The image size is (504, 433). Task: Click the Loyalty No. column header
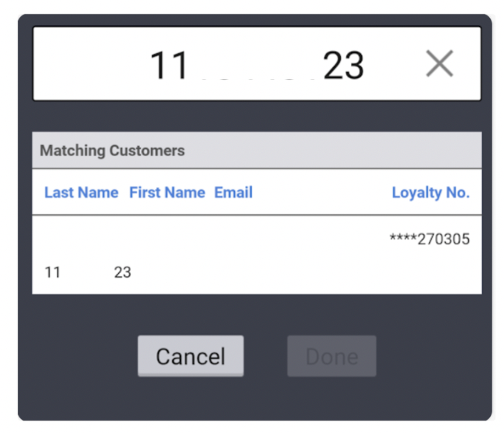(431, 193)
